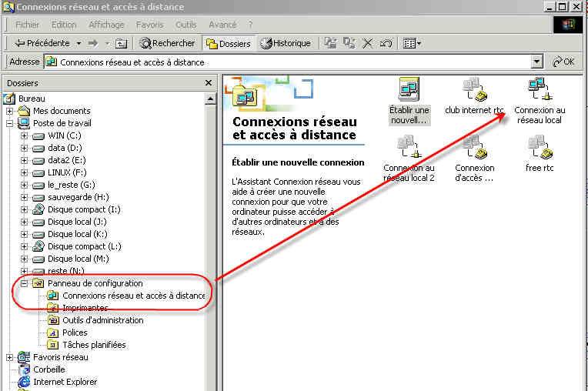This screenshot has width=588, height=391.
Task: Click the delete (X) toolbar icon
Action: [x=368, y=43]
